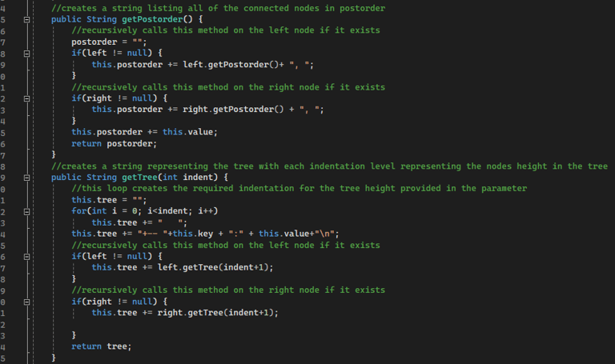Collapse the if(right != null) block in getTree

coord(26,302)
